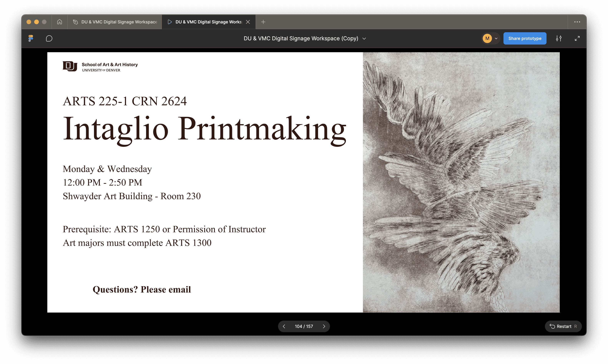The height and width of the screenshot is (364, 608).
Task: Click the Shwayder Art Building room line
Action: [x=132, y=196]
